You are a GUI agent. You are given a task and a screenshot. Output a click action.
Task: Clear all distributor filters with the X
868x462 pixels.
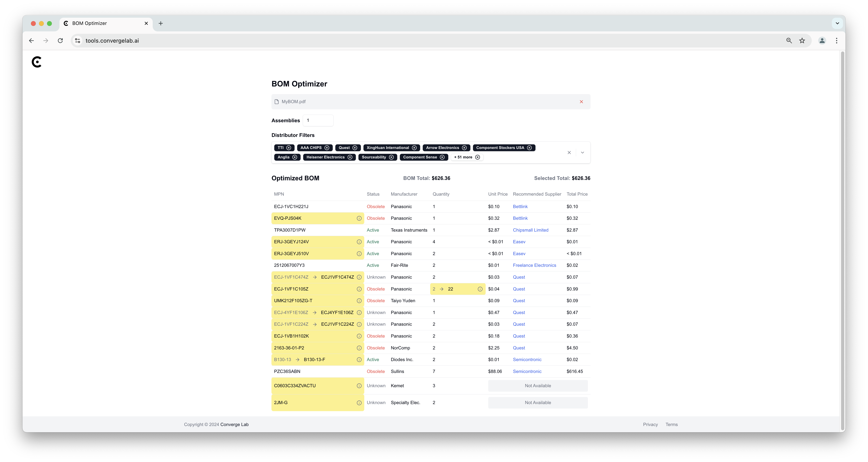[x=569, y=152]
